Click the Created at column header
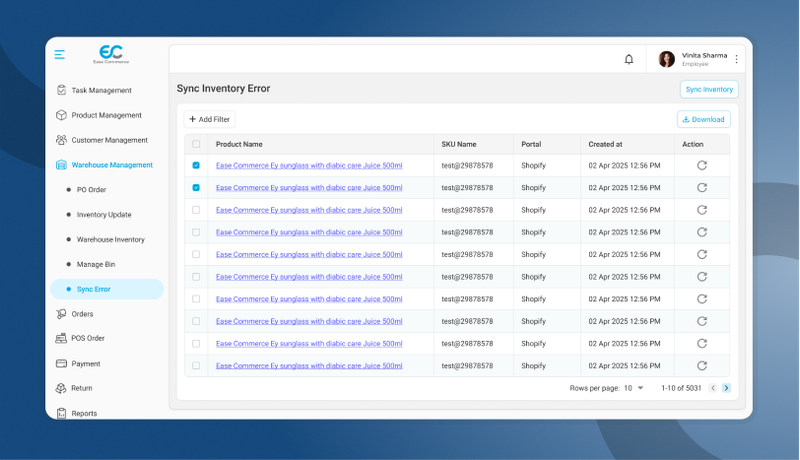Image resolution: width=800 pixels, height=460 pixels. point(605,144)
